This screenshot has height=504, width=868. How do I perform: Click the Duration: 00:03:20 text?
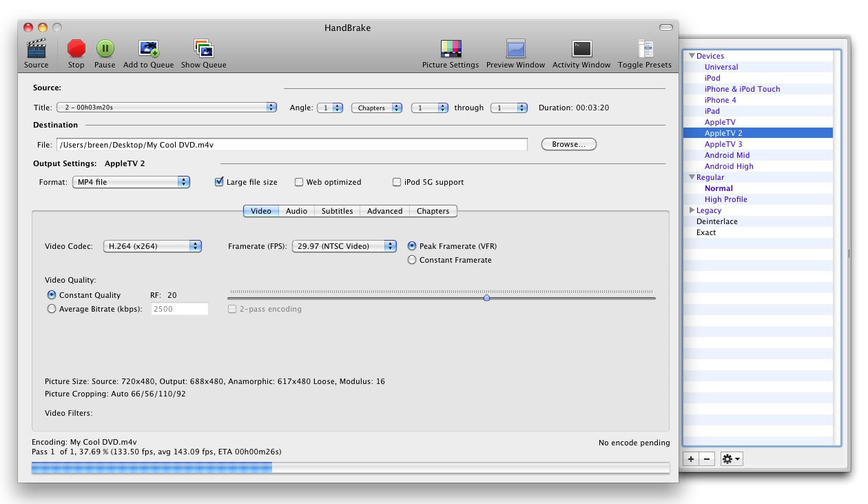573,108
